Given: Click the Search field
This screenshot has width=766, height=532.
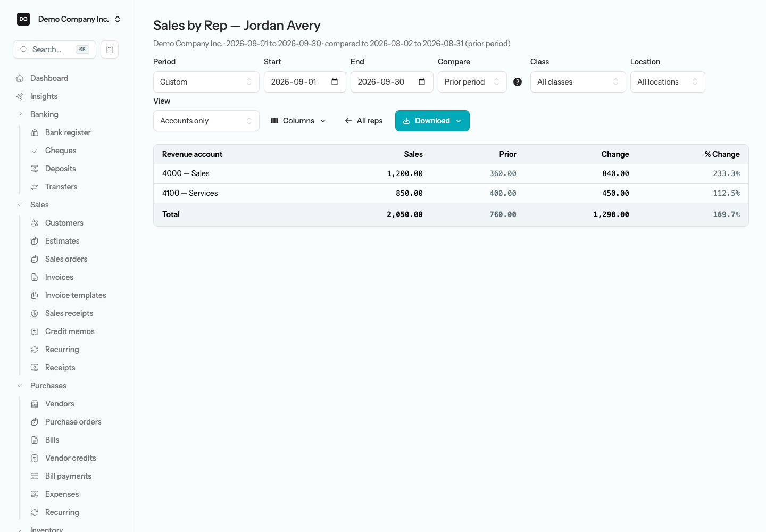Looking at the screenshot, I should pyautogui.click(x=54, y=49).
